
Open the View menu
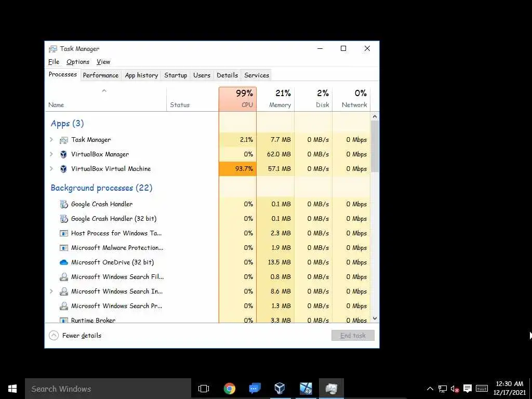coord(103,62)
